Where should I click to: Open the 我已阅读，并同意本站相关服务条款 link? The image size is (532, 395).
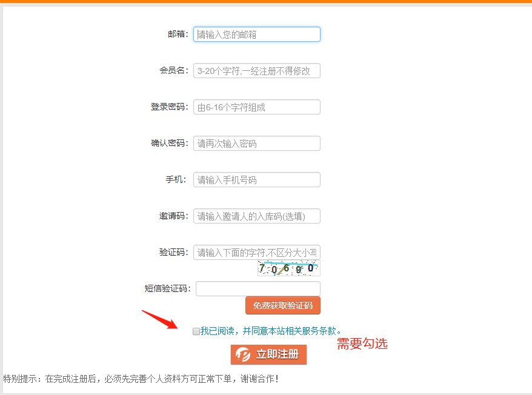tap(270, 331)
